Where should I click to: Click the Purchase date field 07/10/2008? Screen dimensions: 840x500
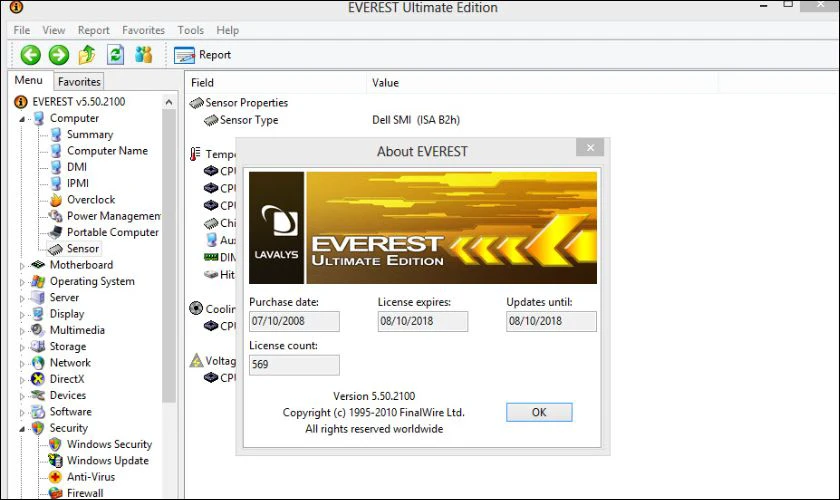pos(294,321)
